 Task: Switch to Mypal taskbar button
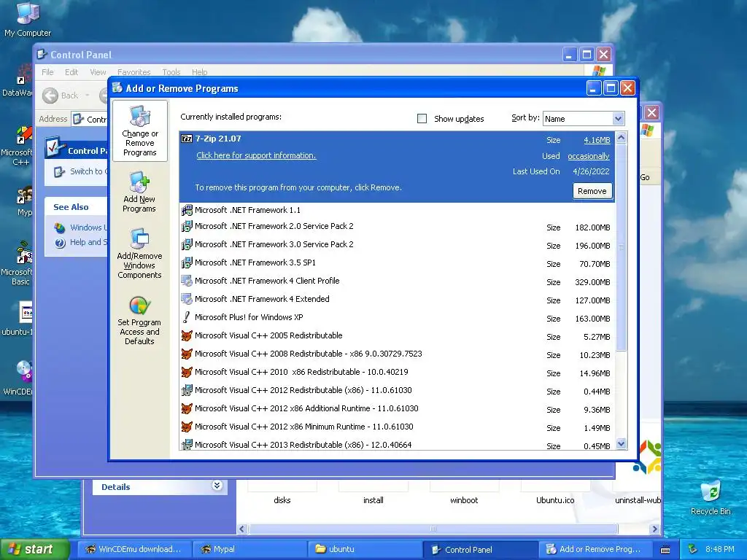(249, 549)
